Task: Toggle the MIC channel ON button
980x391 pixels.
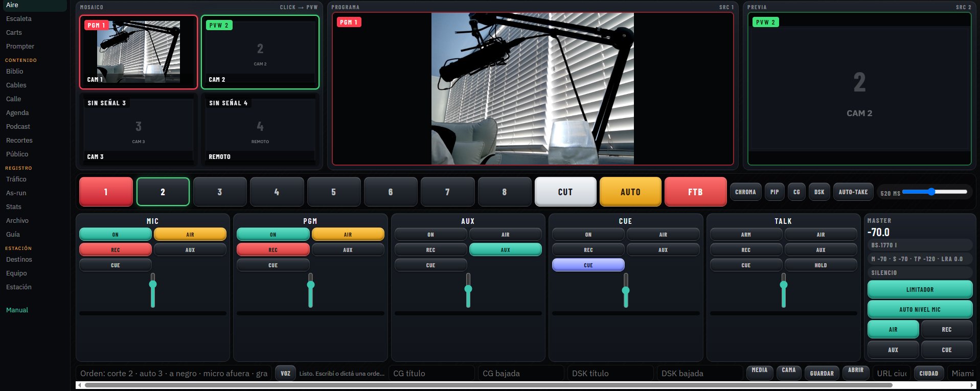Action: [116, 234]
